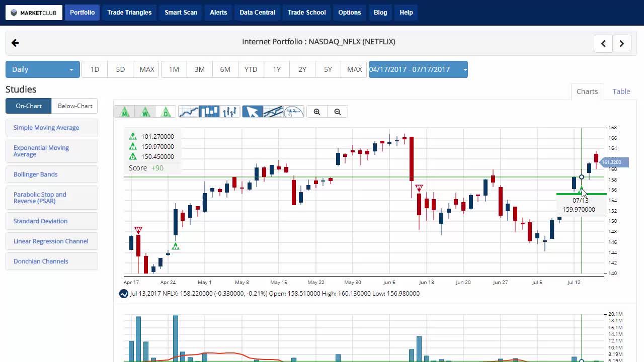The height and width of the screenshot is (362, 644).
Task: Open the Blog
Action: 380,13
